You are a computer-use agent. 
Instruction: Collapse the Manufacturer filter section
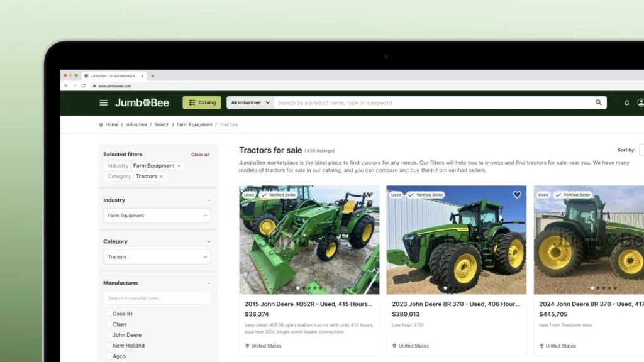pyautogui.click(x=208, y=283)
